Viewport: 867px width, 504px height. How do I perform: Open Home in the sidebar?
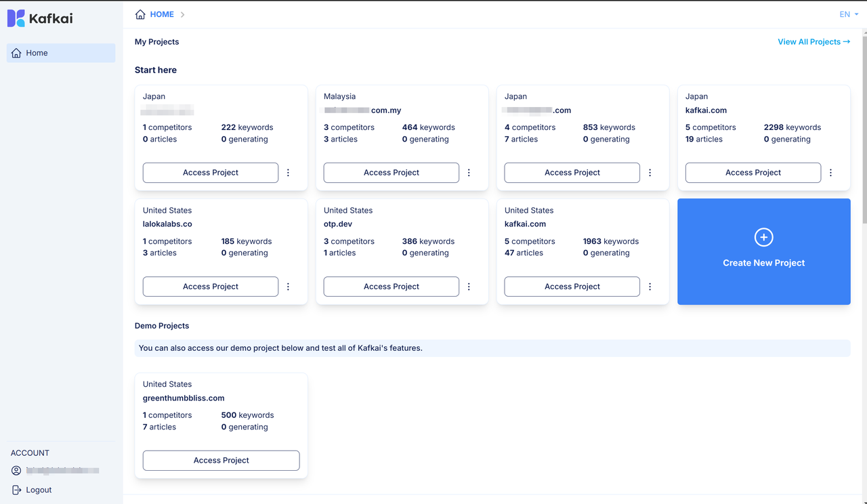pyautogui.click(x=61, y=53)
